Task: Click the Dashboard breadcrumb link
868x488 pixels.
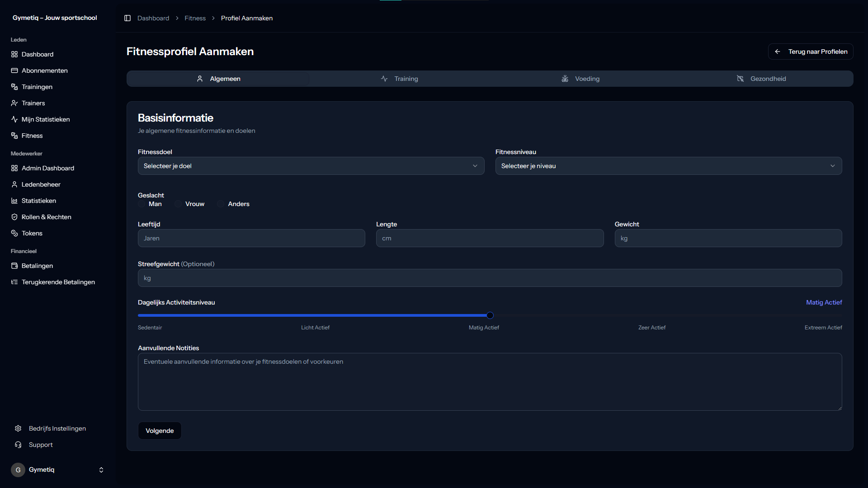Action: point(153,18)
